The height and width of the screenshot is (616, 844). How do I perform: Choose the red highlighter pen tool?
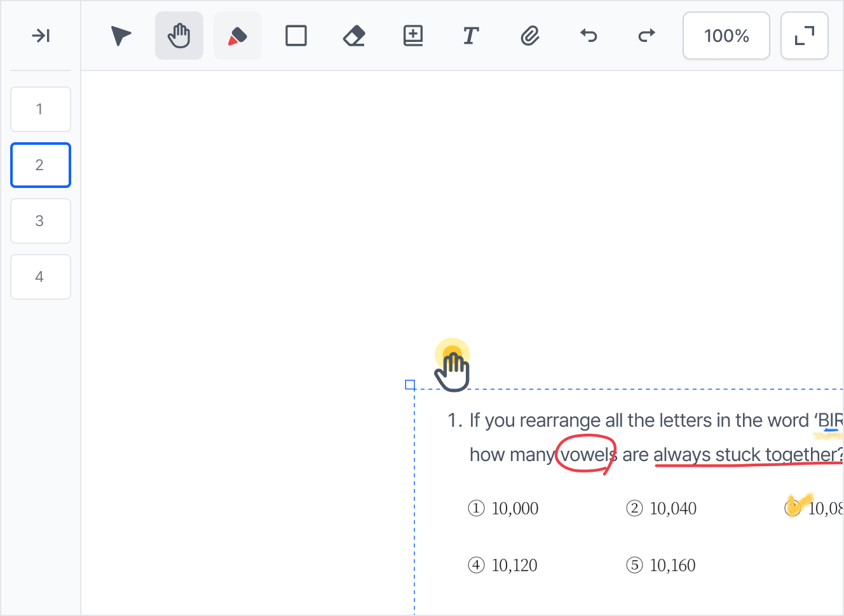coord(238,36)
